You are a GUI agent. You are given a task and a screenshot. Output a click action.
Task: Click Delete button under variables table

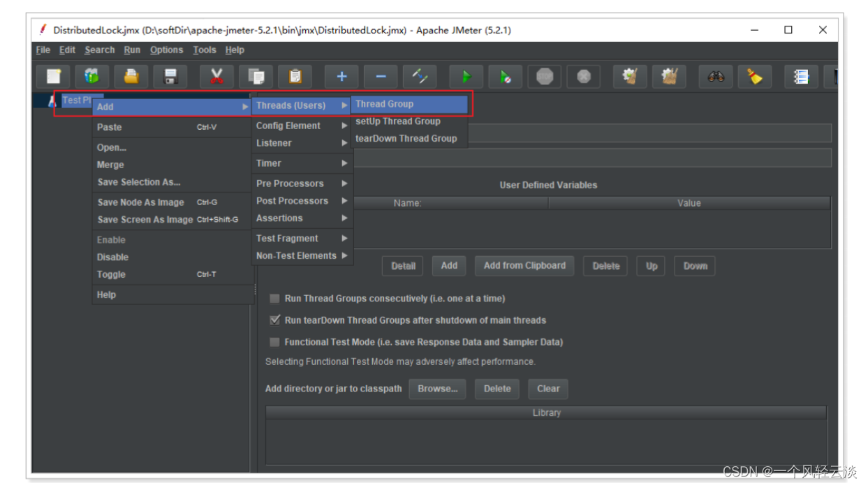[x=605, y=266]
